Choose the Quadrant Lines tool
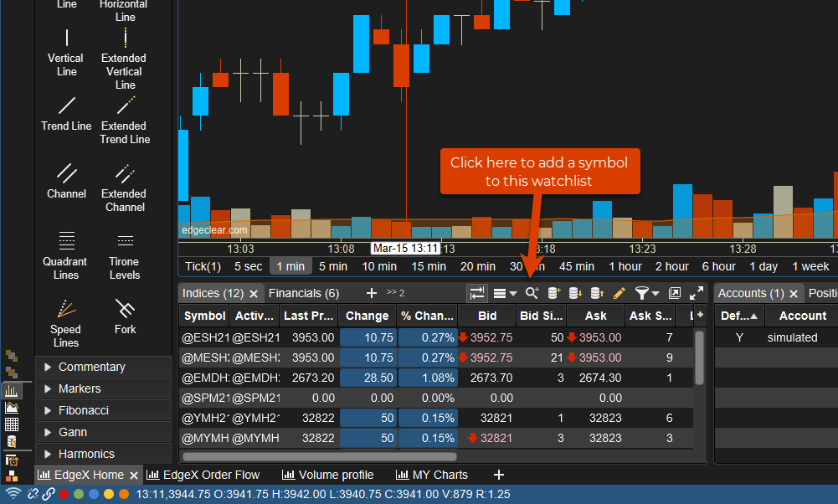 coord(66,255)
